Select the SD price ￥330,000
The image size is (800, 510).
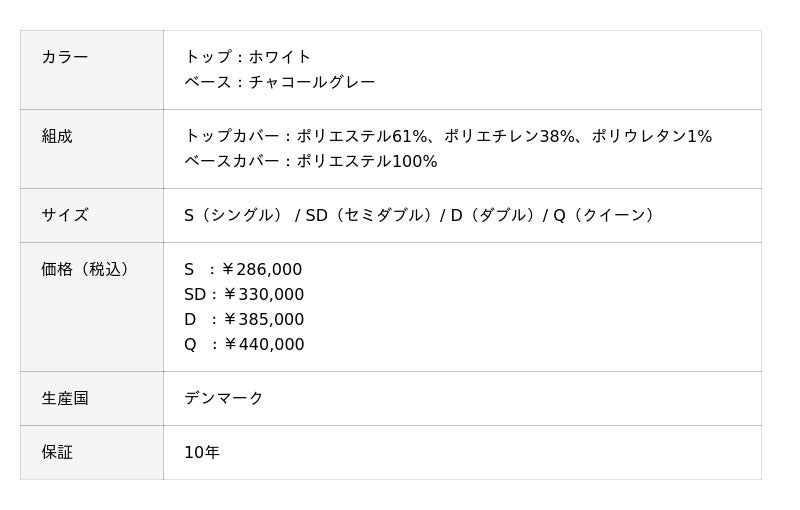pos(263,294)
